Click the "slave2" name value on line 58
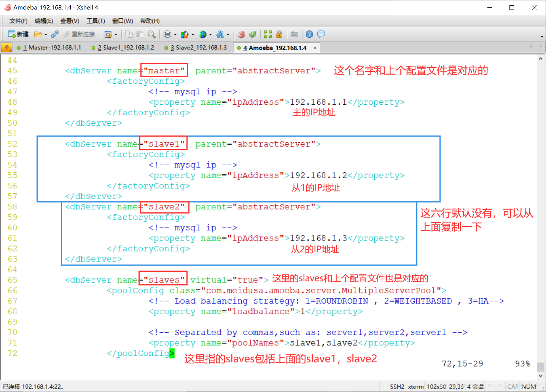 pos(164,207)
